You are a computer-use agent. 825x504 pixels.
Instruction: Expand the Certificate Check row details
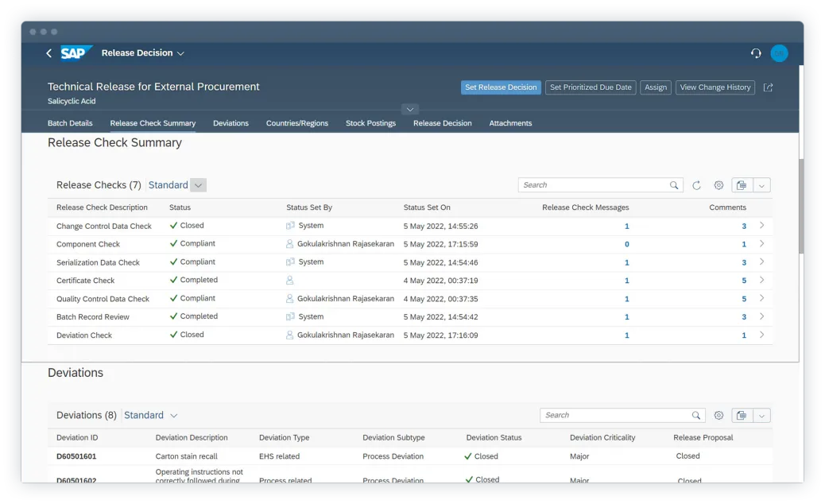point(761,281)
